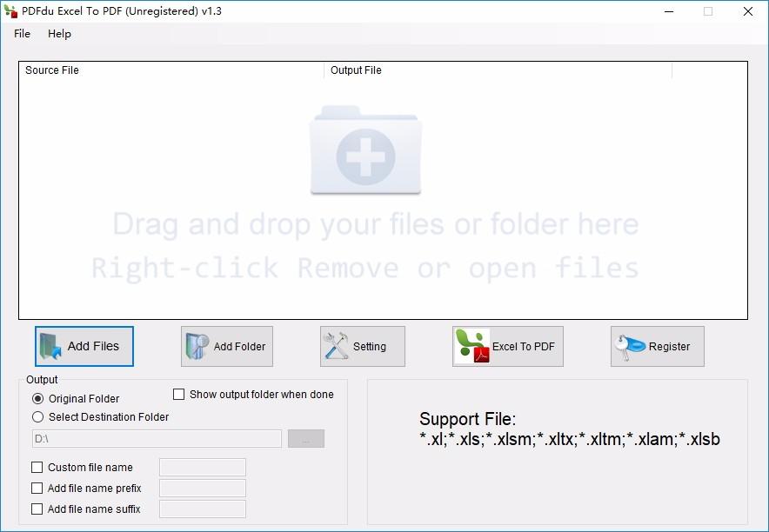Focus the file name suffix text box
Image resolution: width=769 pixels, height=532 pixels.
(x=203, y=509)
